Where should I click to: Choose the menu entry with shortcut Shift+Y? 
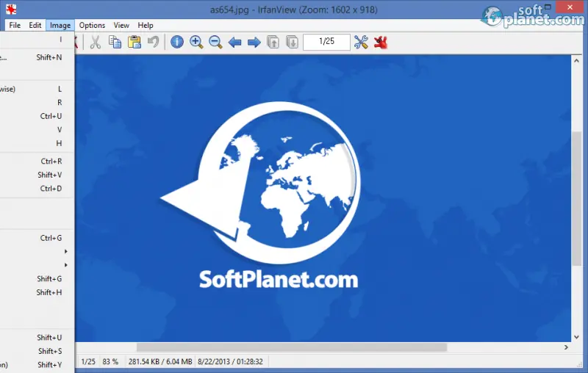pos(37,364)
